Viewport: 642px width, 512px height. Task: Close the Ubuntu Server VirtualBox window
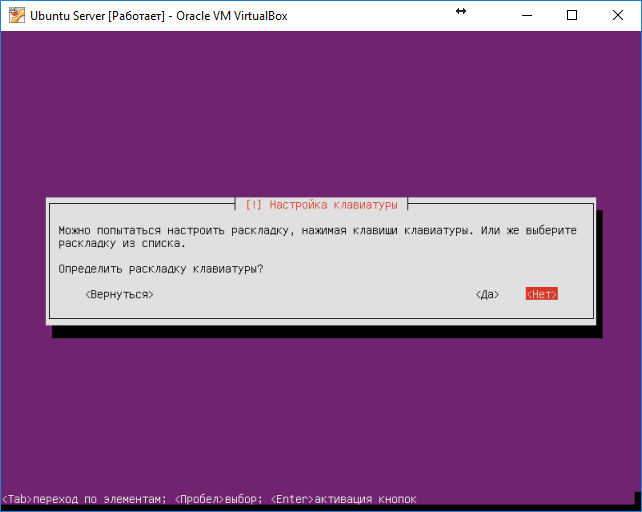coord(617,15)
